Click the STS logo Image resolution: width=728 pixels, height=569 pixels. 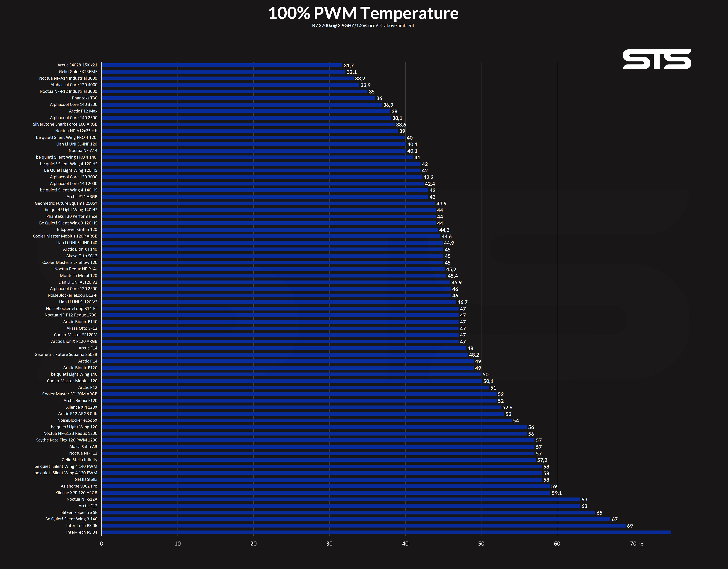pos(657,59)
